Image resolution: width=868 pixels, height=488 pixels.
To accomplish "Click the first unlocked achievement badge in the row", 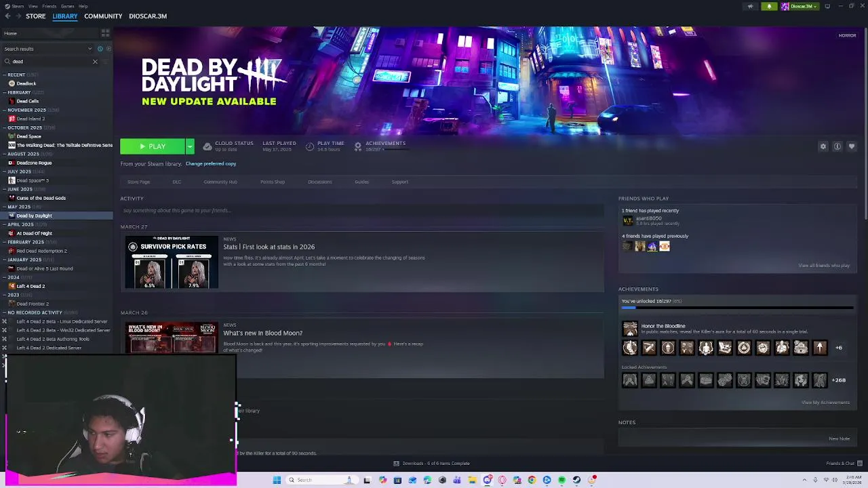I will pyautogui.click(x=630, y=348).
